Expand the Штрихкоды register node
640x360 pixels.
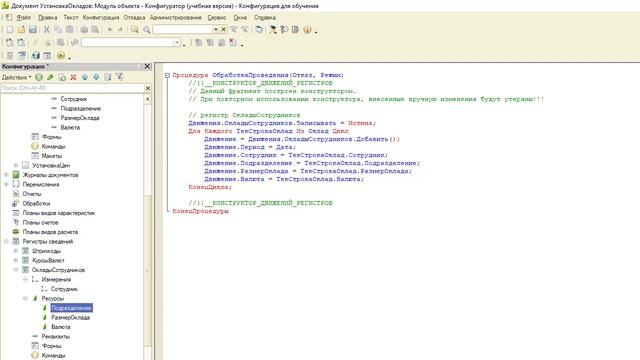tap(16, 251)
